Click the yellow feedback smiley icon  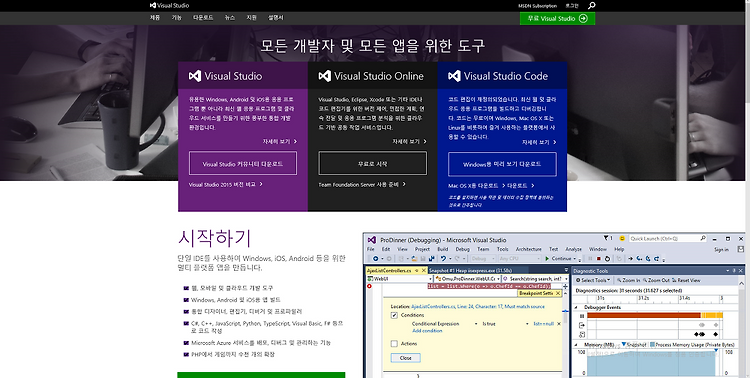point(622,238)
